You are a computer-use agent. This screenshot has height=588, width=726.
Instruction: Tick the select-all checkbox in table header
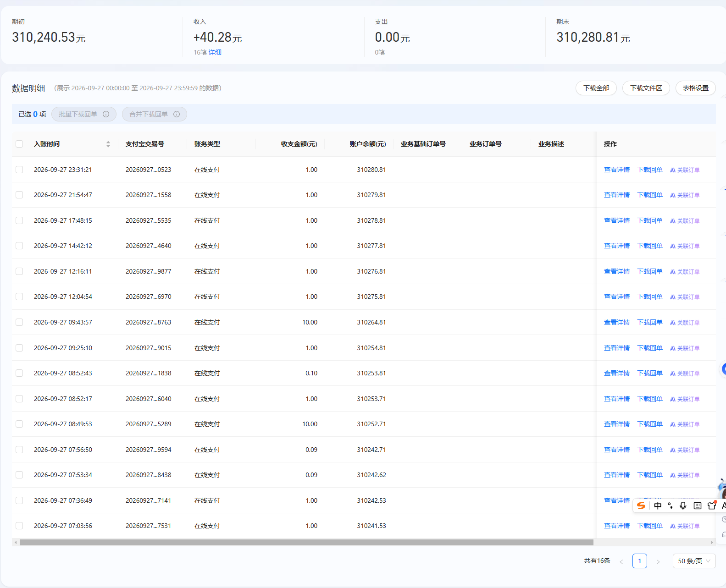pos(19,144)
